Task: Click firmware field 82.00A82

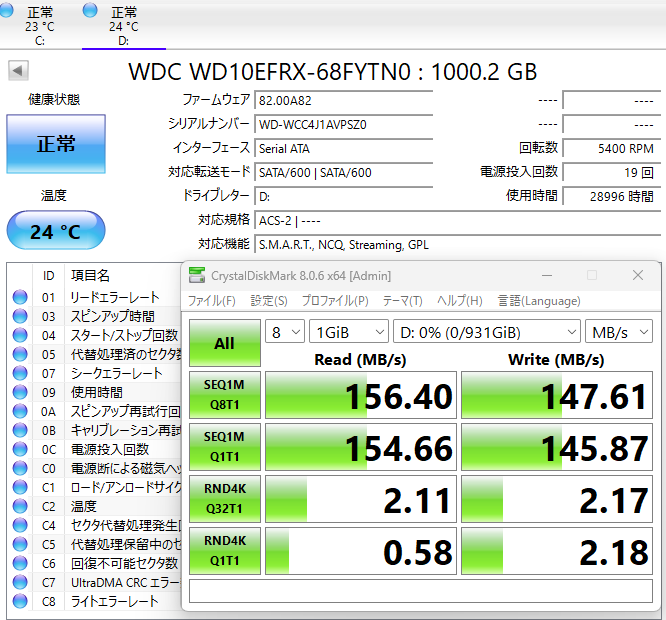Action: [x=344, y=100]
